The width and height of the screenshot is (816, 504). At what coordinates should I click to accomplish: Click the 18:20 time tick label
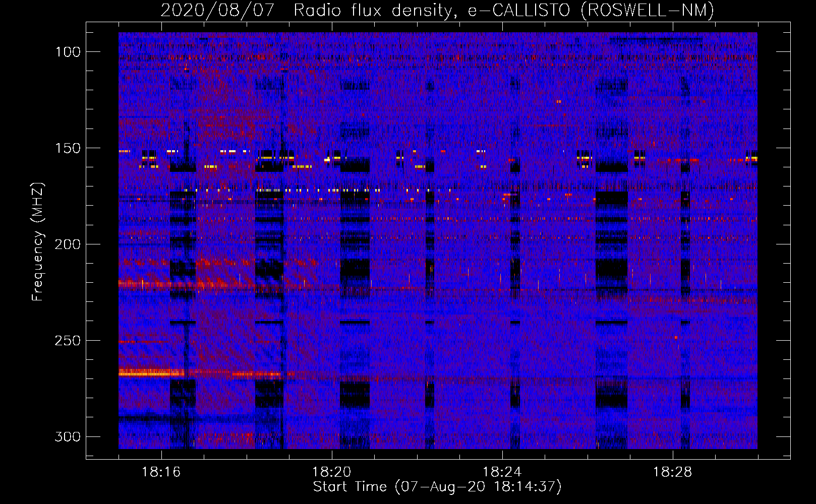coord(332,472)
